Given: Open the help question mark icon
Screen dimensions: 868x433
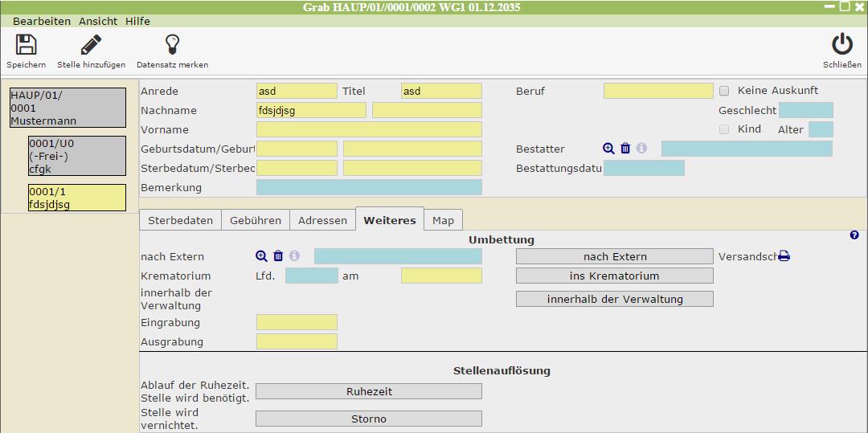Looking at the screenshot, I should 854,235.
